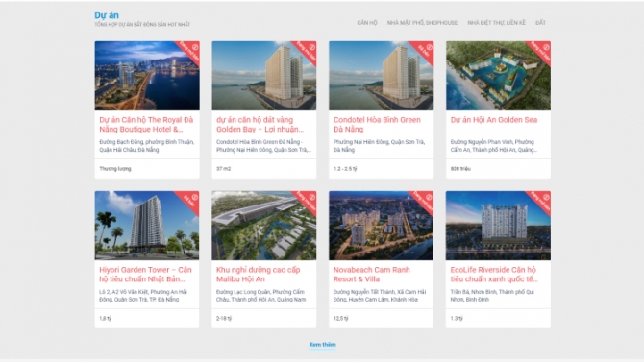644x362 pixels.
Task: Click Xem thêm link to load more
Action: (x=322, y=345)
